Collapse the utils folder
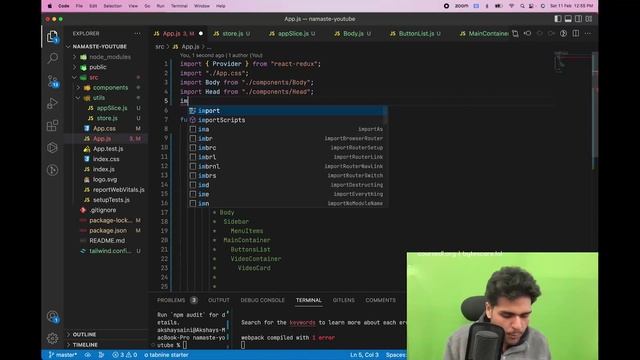The width and height of the screenshot is (640, 360). pos(106,98)
